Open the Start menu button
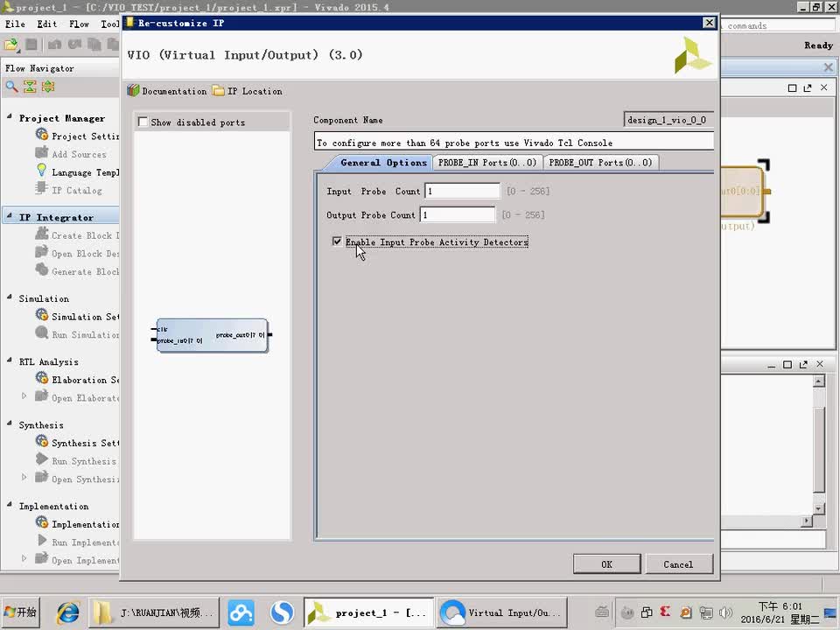Image resolution: width=840 pixels, height=630 pixels. point(21,612)
